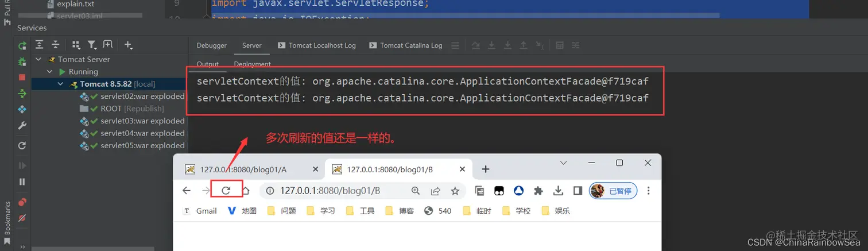Click the Update Application blue icon
Screen dimensions: 868x251
[x=22, y=109]
